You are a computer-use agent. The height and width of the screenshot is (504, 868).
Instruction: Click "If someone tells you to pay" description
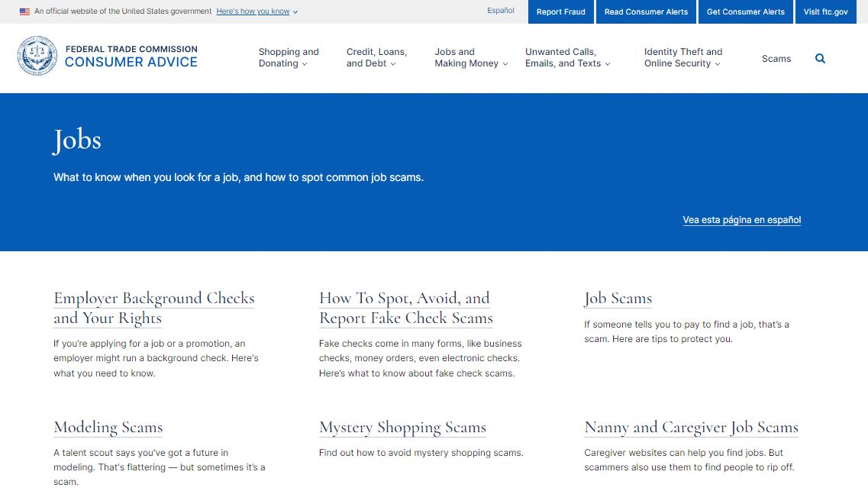(x=686, y=331)
